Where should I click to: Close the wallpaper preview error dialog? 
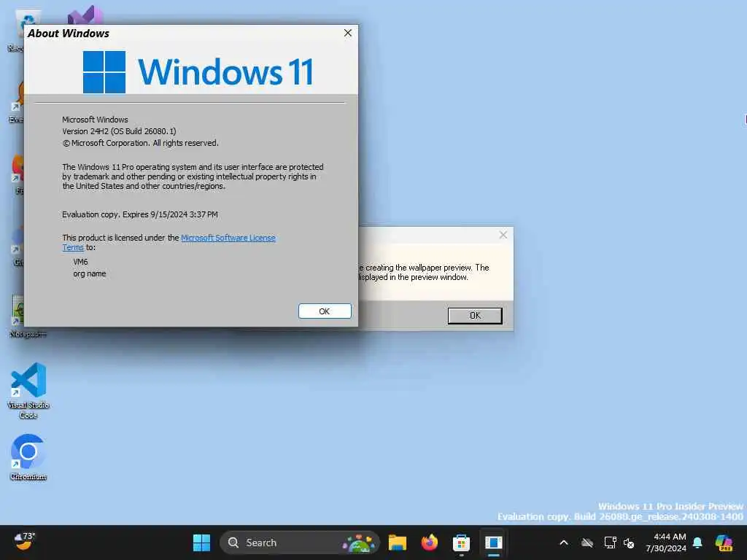[x=503, y=235]
